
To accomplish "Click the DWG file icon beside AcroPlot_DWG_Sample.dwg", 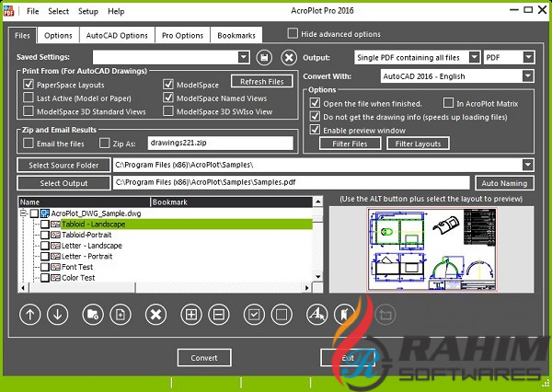I will (x=45, y=213).
